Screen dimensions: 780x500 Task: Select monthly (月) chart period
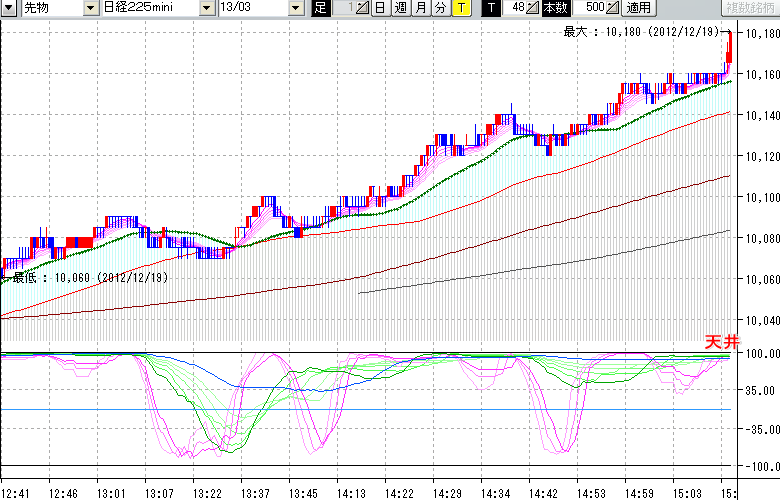(x=420, y=8)
